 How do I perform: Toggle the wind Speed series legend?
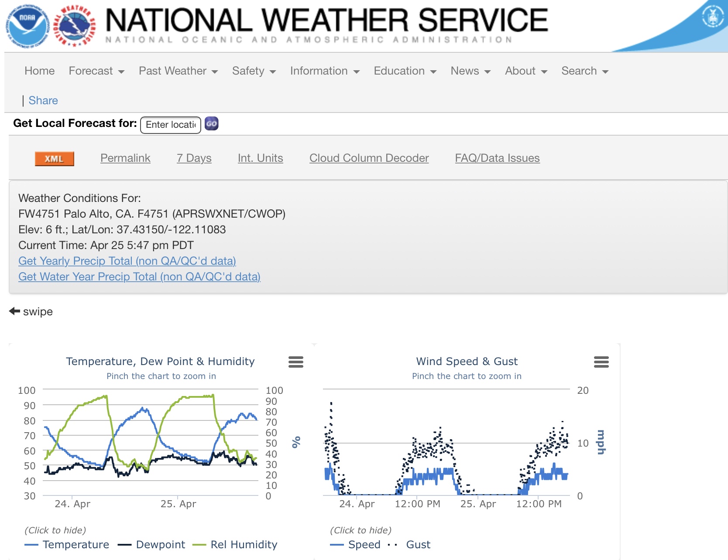pos(355,544)
